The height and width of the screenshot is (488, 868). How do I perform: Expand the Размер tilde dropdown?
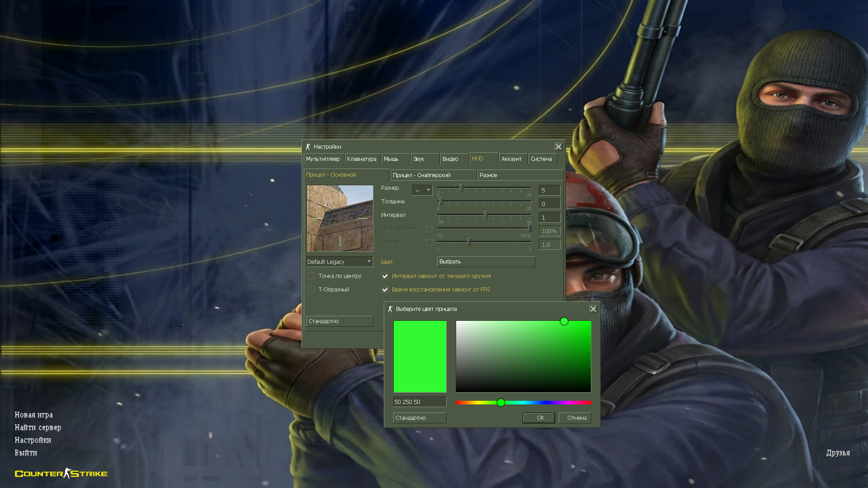(422, 190)
